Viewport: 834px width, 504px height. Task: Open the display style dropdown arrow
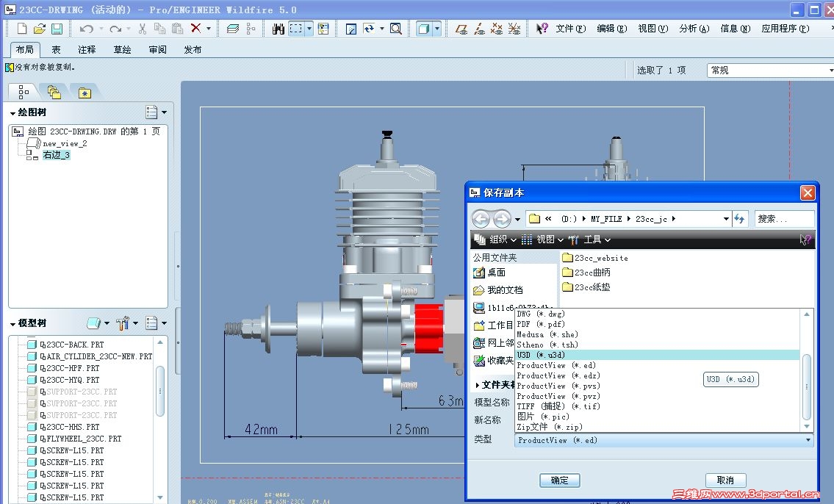coord(437,29)
